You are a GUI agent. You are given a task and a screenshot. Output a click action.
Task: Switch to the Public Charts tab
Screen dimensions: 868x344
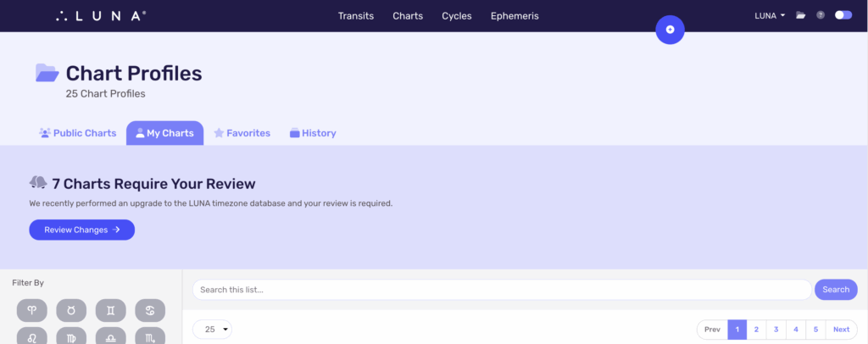tap(78, 133)
